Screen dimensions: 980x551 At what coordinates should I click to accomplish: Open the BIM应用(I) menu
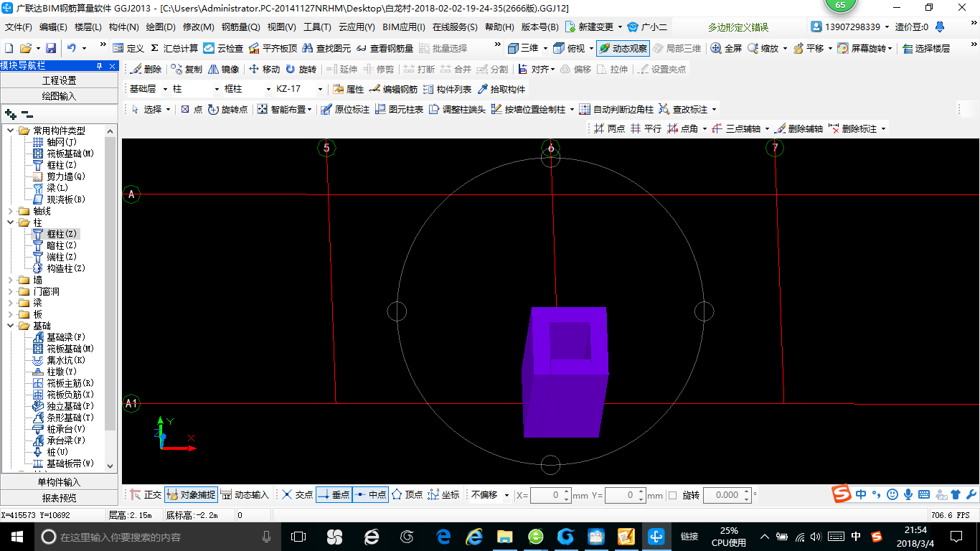[x=403, y=27]
